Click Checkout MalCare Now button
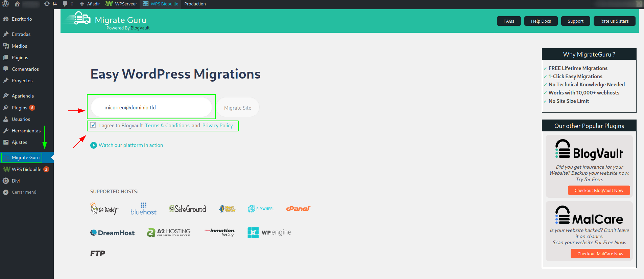The height and width of the screenshot is (279, 644). pyautogui.click(x=600, y=254)
